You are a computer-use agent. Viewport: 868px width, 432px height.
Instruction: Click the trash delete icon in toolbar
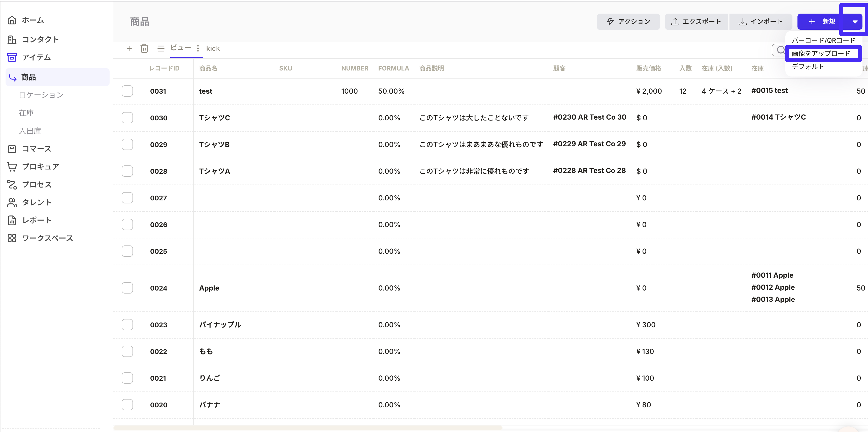(x=144, y=49)
